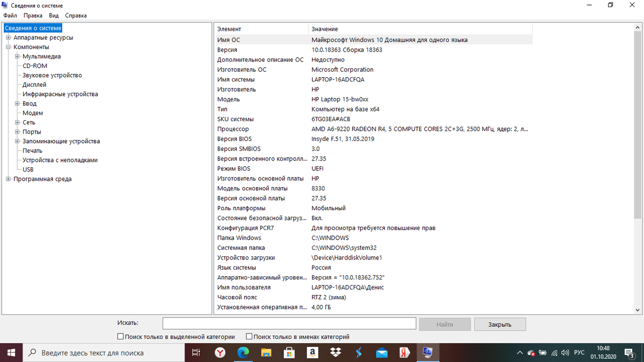The width and height of the screenshot is (644, 362).
Task: Click the Закрыть button
Action: (500, 324)
